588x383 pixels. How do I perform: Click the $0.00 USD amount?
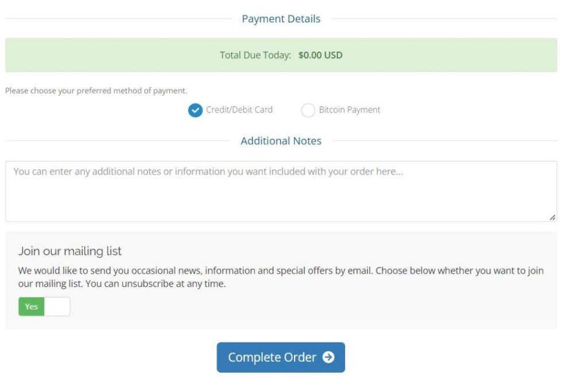tap(320, 56)
